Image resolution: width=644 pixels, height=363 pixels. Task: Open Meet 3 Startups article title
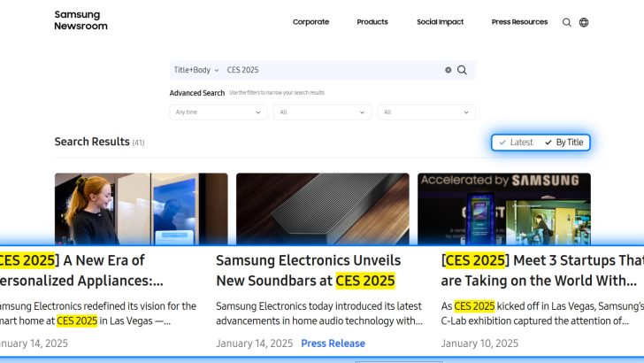[x=542, y=271]
